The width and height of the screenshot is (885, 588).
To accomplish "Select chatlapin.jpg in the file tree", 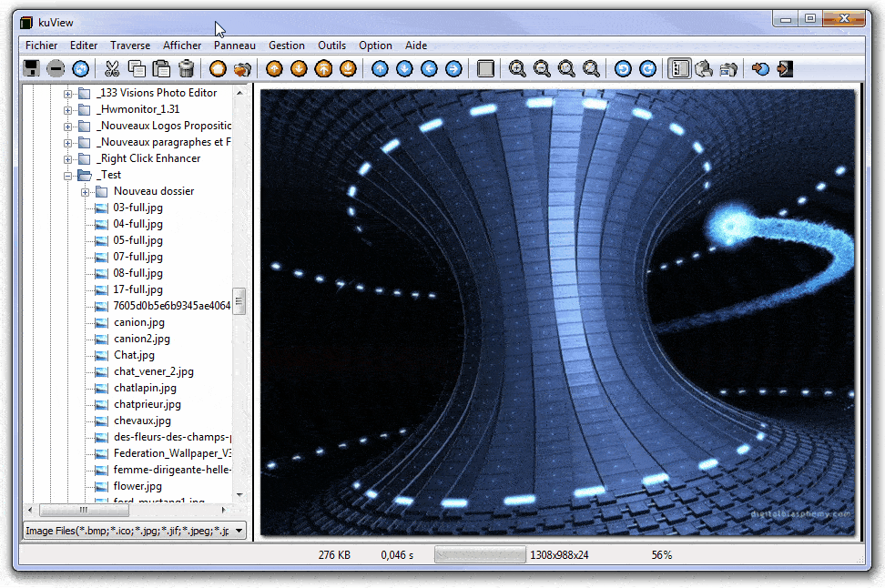I will pyautogui.click(x=145, y=388).
